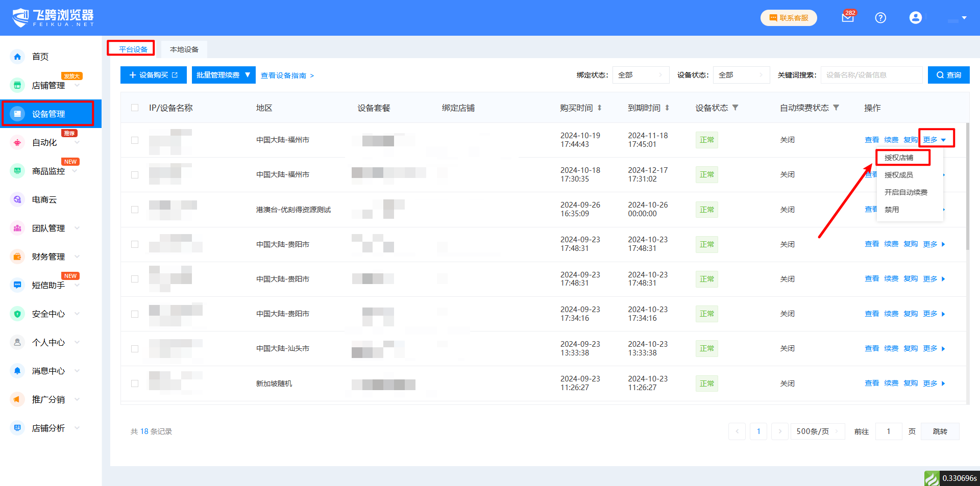Open the 500条/页 page size dropdown
980x486 pixels.
(x=817, y=431)
